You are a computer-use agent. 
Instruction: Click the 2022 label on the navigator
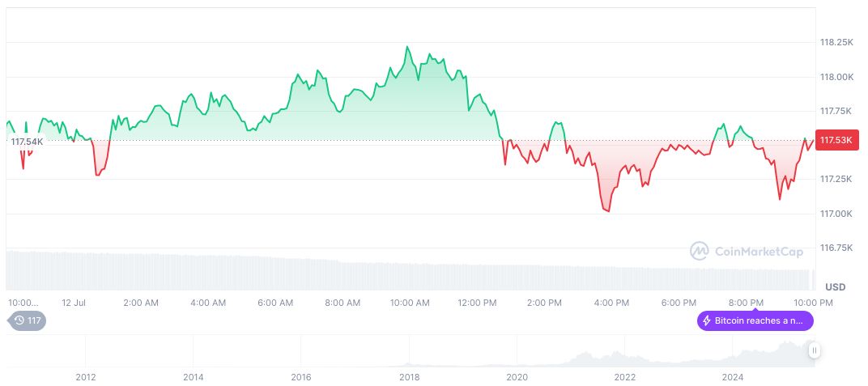pyautogui.click(x=624, y=377)
